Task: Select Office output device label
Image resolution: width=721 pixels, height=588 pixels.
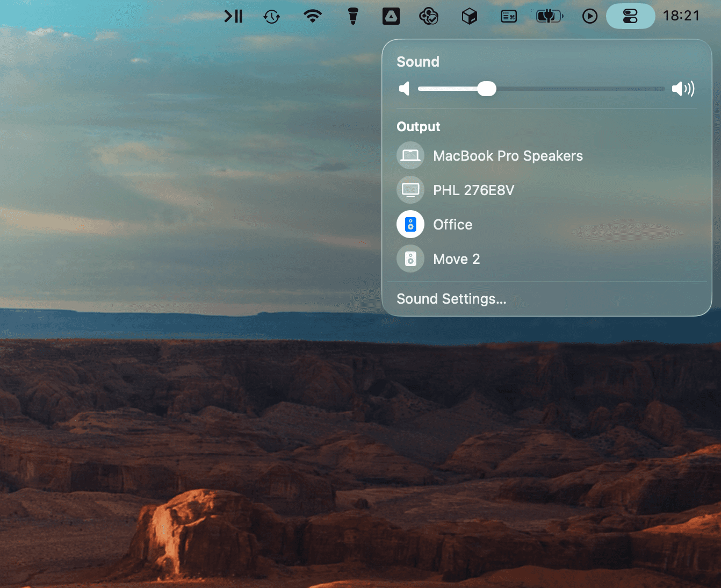Action: point(453,225)
